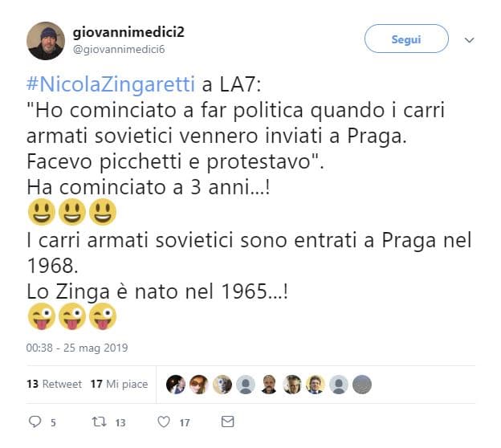Click the first liker avatar in the row
Screen dimensions: 501x448
coord(176,385)
